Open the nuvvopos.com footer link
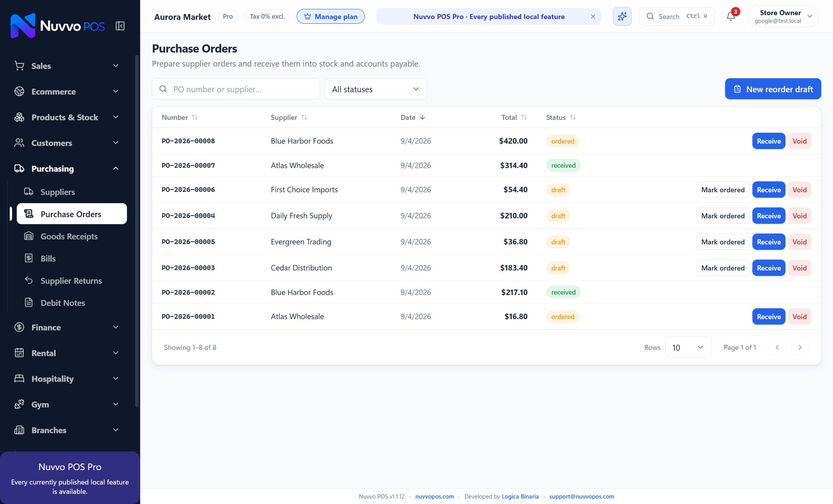Image resolution: width=833 pixels, height=504 pixels. click(434, 496)
